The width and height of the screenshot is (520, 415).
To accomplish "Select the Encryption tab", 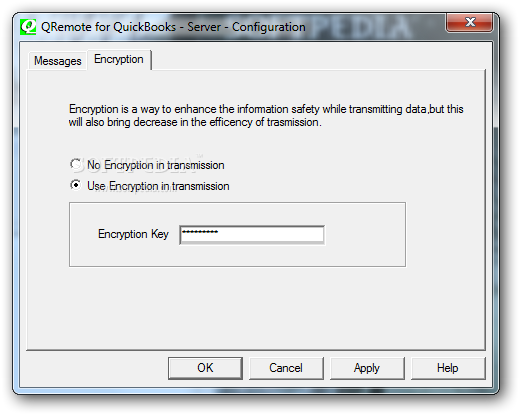I will click(119, 59).
